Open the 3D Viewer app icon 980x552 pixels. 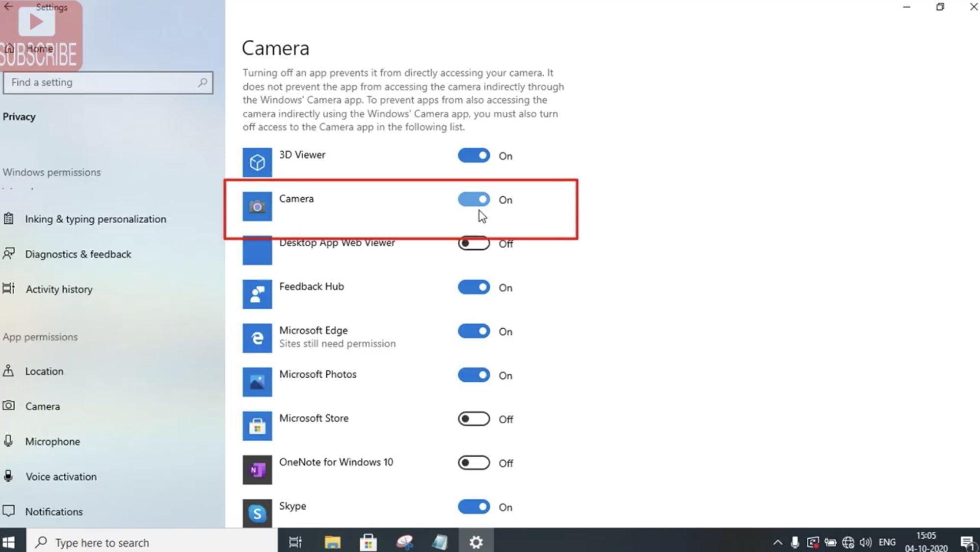pyautogui.click(x=257, y=162)
